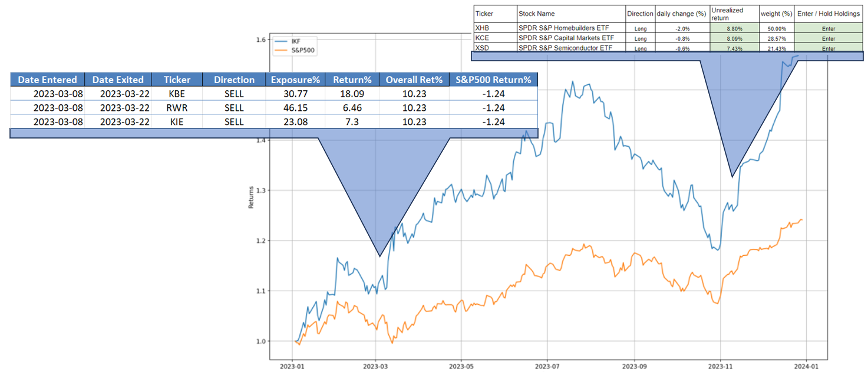This screenshot has width=868, height=372.
Task: Click the -1.24 S&P500 return in KIE row
Action: click(x=493, y=121)
